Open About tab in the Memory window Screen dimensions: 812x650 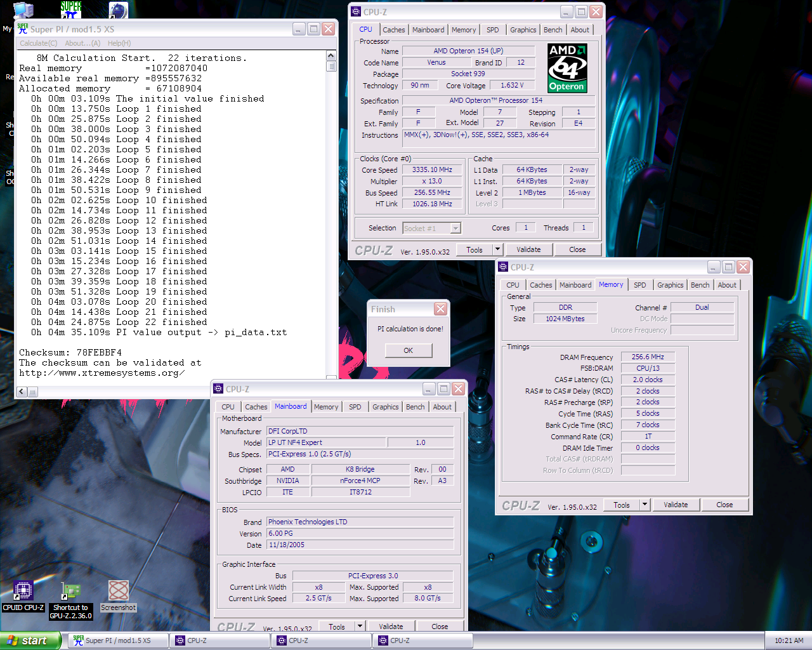[x=727, y=285]
